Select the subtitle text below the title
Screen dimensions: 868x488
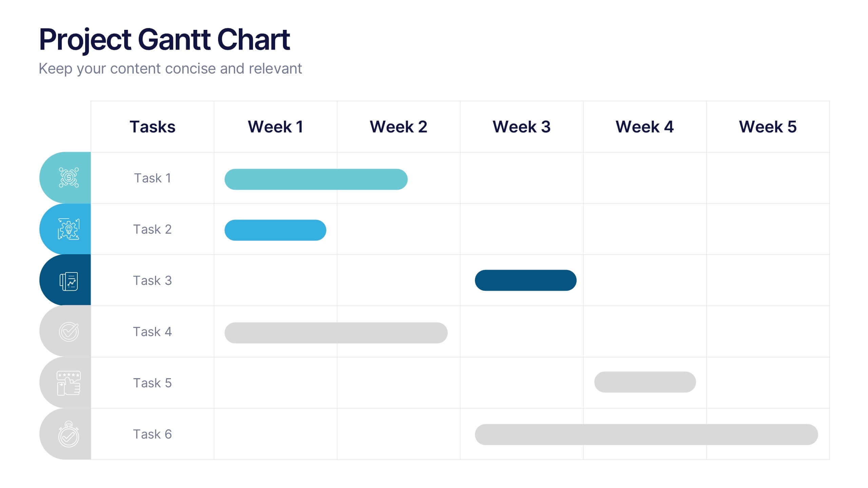point(170,69)
